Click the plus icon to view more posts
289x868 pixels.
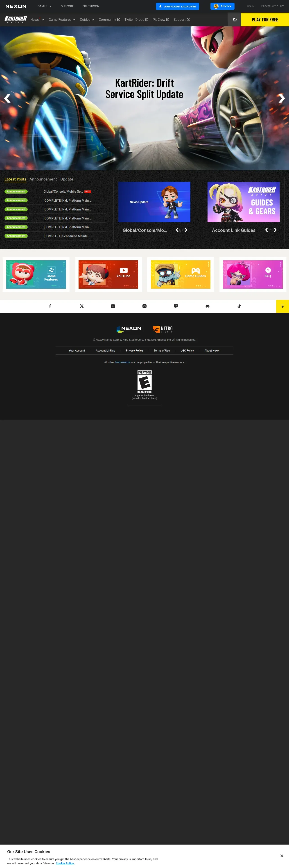click(x=102, y=178)
